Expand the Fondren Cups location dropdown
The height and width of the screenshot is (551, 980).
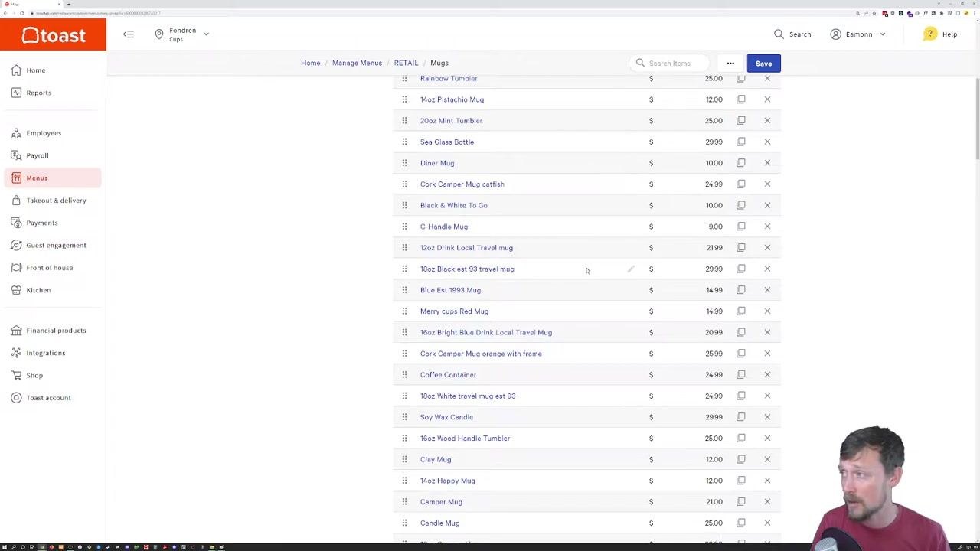point(182,34)
